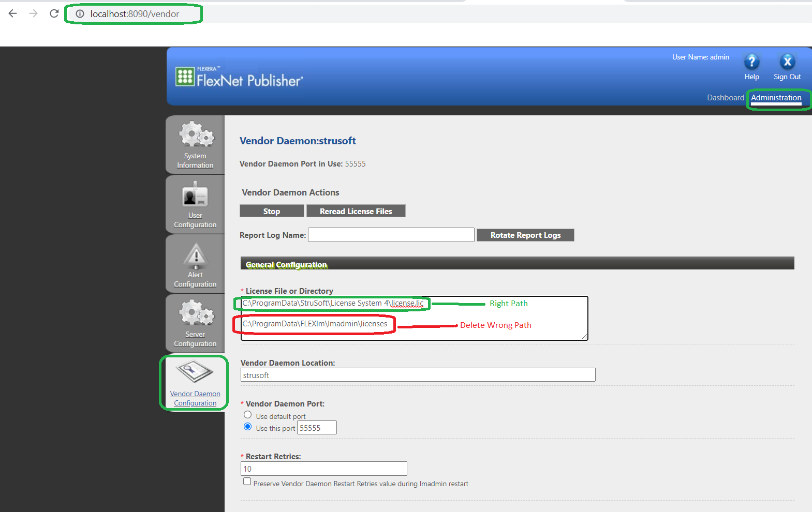Click Rotate Report Logs button
Screen dimensions: 812x512
[x=525, y=235]
